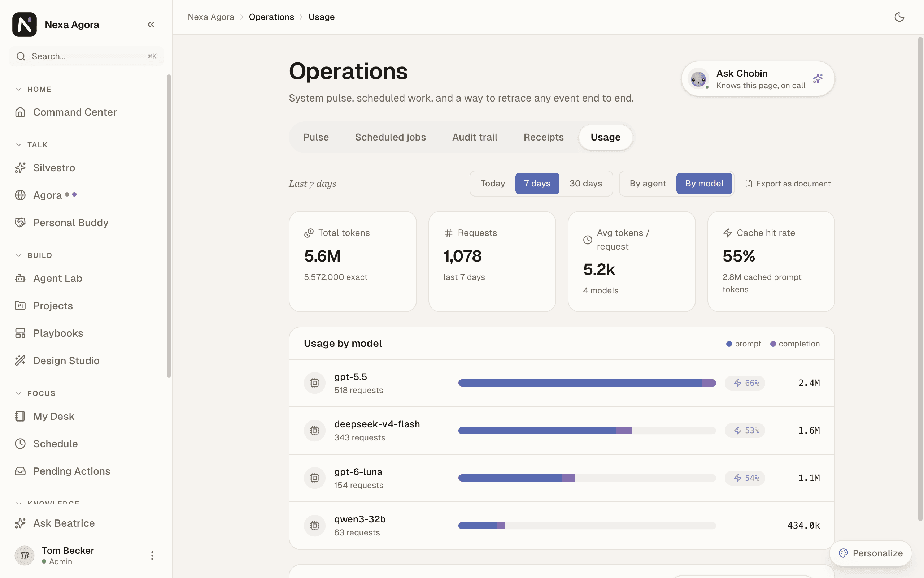Focus the sidebar Search field
Viewport: 924px width, 578px height.
(x=86, y=56)
